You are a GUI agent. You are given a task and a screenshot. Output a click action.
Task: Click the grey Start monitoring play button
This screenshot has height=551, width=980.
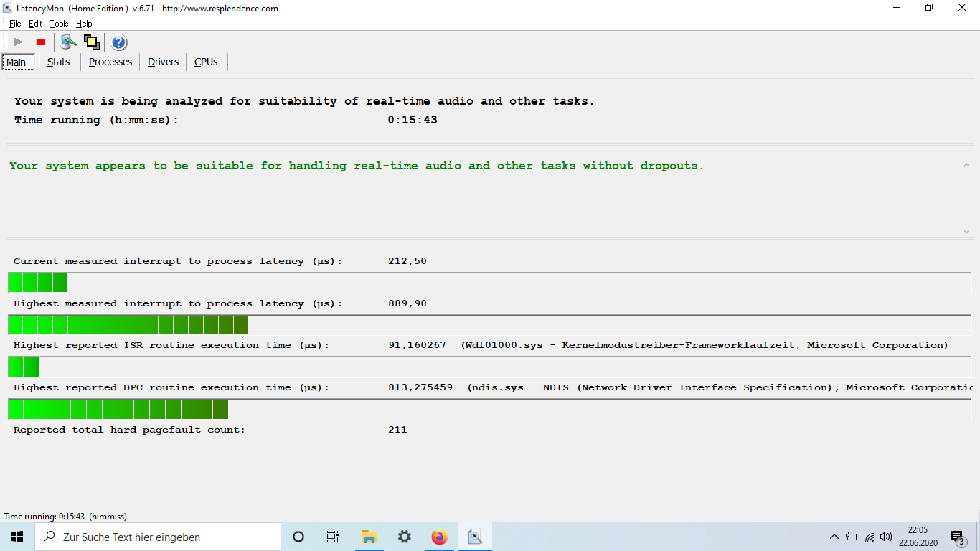pyautogui.click(x=19, y=42)
